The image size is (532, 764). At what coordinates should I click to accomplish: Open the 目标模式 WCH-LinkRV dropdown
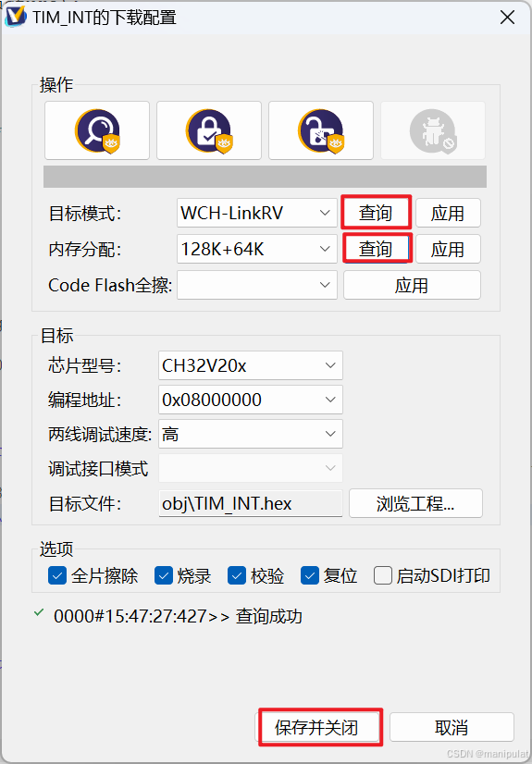click(256, 213)
